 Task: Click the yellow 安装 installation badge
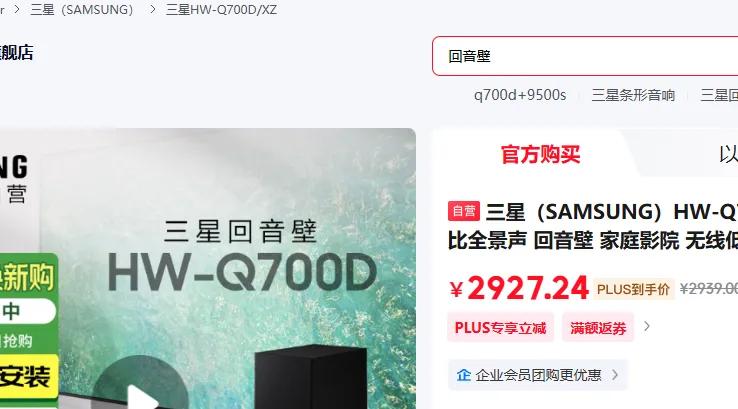tap(28, 377)
